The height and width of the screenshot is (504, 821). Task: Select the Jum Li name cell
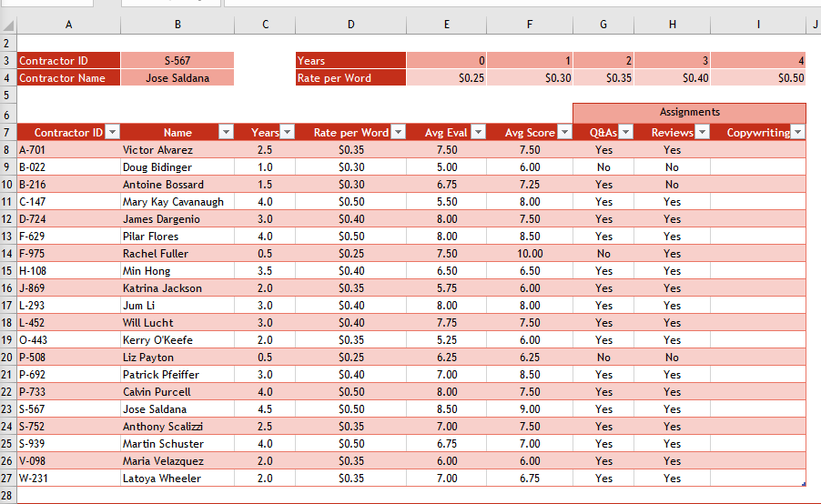(x=177, y=305)
